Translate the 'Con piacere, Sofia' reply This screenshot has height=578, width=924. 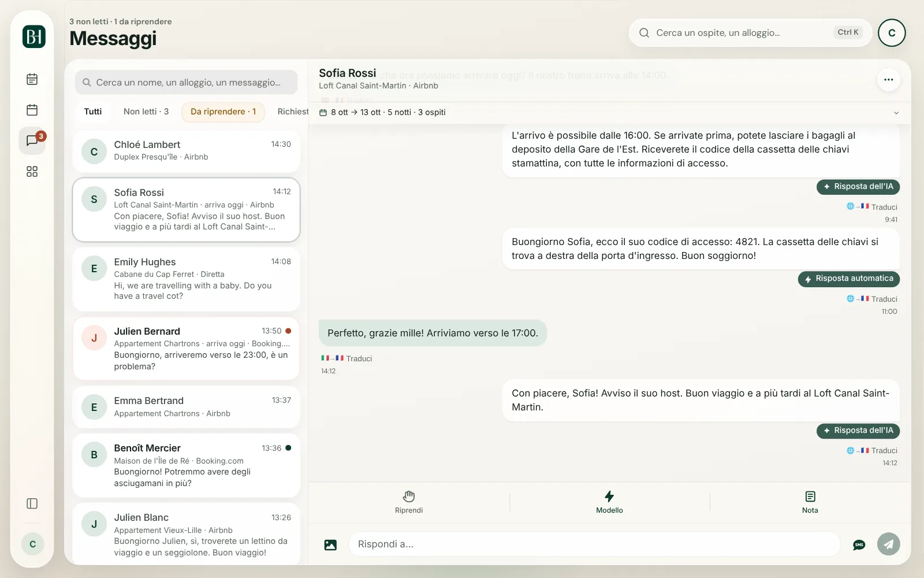click(872, 450)
